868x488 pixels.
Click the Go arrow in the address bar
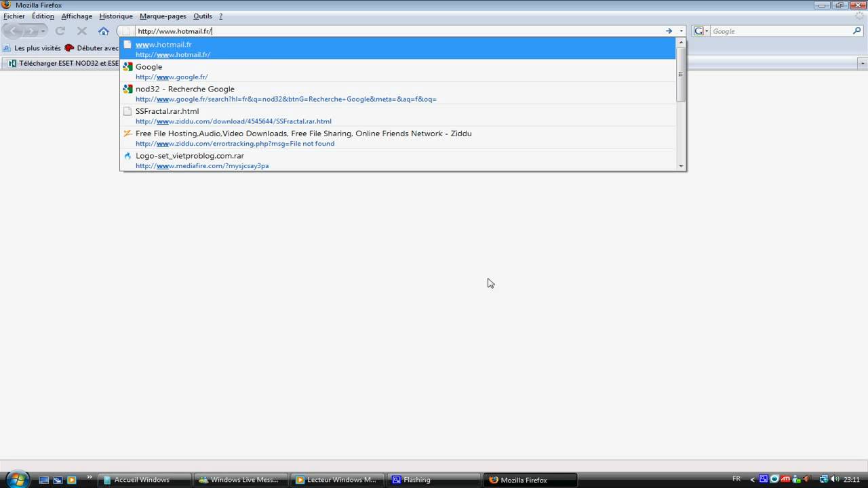click(669, 31)
